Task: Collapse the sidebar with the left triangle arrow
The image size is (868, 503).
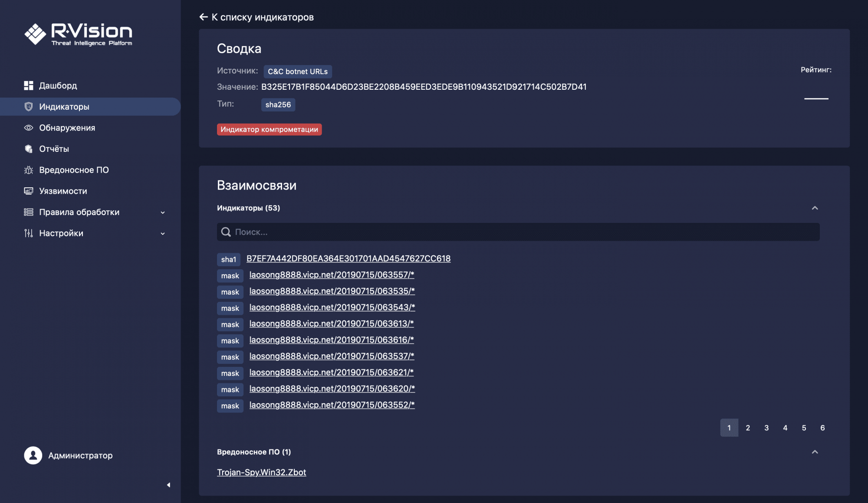Action: click(168, 485)
